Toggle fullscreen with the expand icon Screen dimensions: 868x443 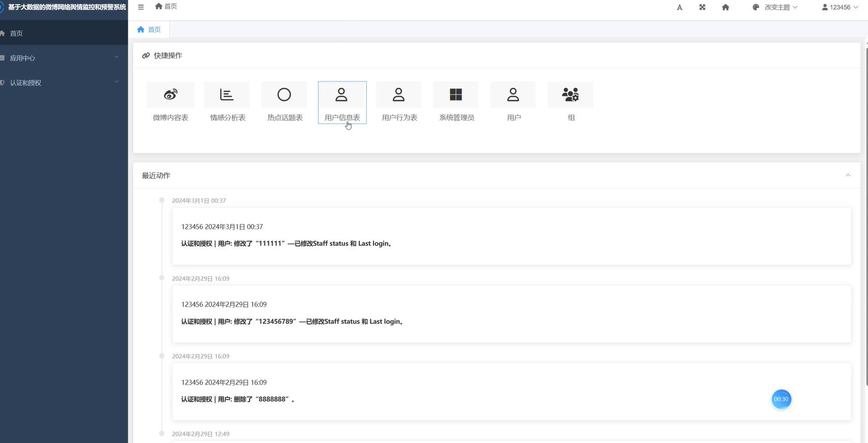[x=702, y=7]
